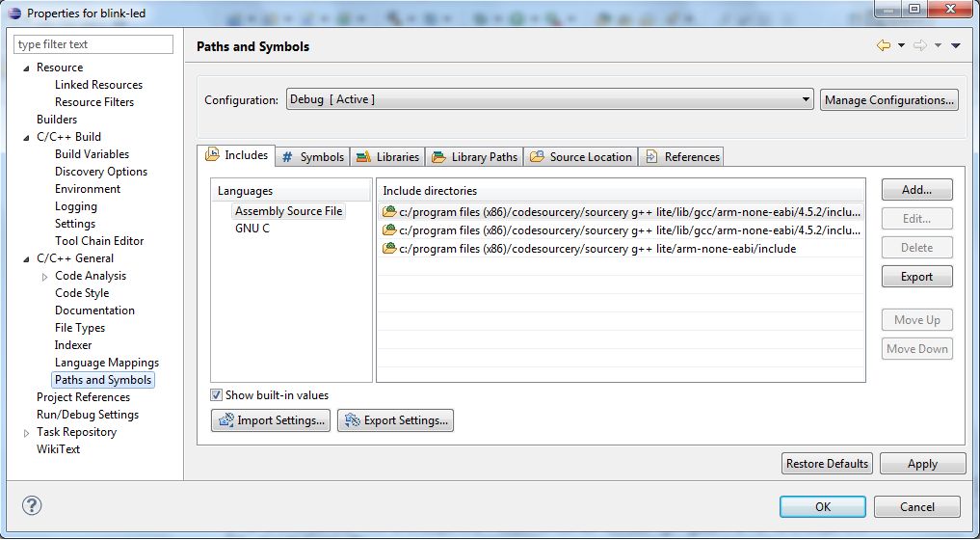Click the help question mark icon
This screenshot has width=980, height=540.
31,505
